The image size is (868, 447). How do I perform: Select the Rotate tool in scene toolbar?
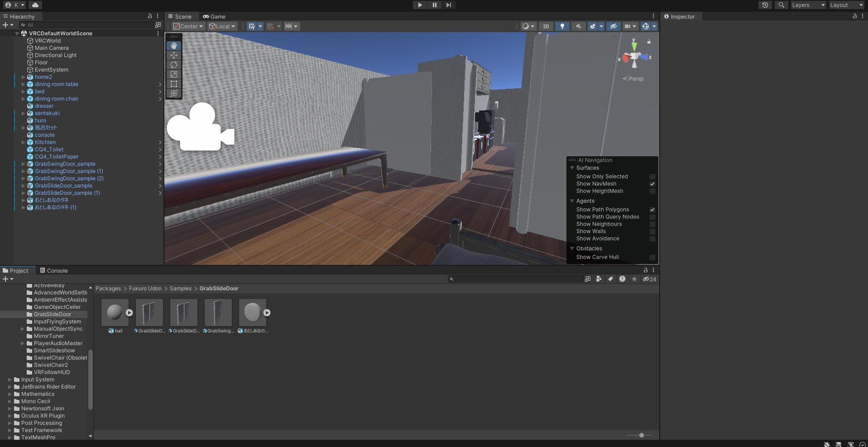174,65
